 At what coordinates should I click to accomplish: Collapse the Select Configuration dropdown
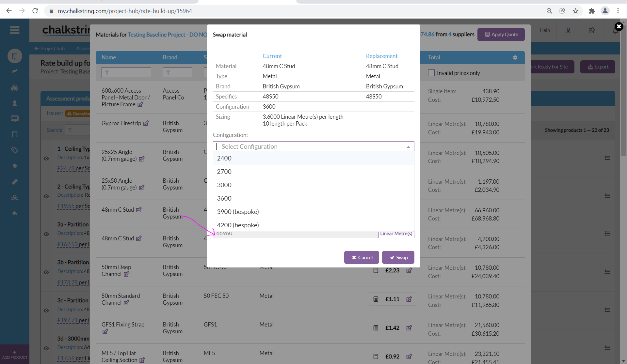408,147
